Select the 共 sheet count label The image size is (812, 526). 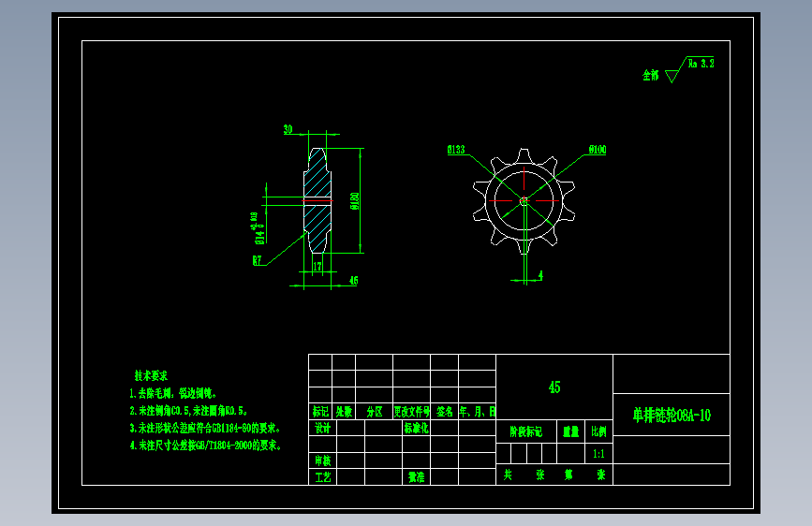click(x=508, y=475)
